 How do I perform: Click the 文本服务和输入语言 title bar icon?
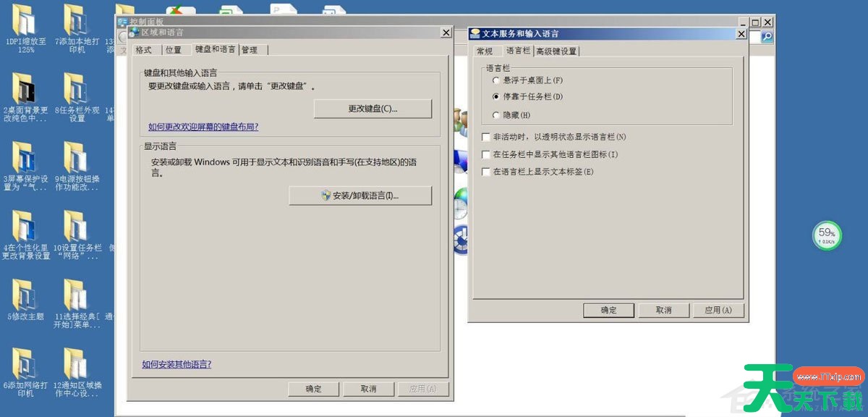pyautogui.click(x=475, y=33)
